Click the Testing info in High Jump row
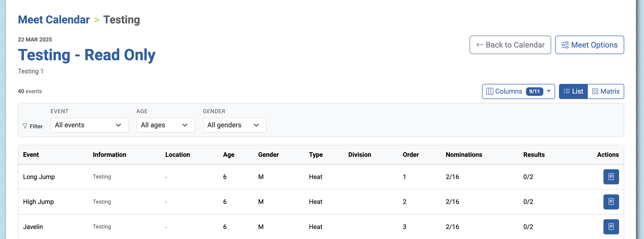The width and height of the screenshot is (644, 239). pyautogui.click(x=102, y=202)
